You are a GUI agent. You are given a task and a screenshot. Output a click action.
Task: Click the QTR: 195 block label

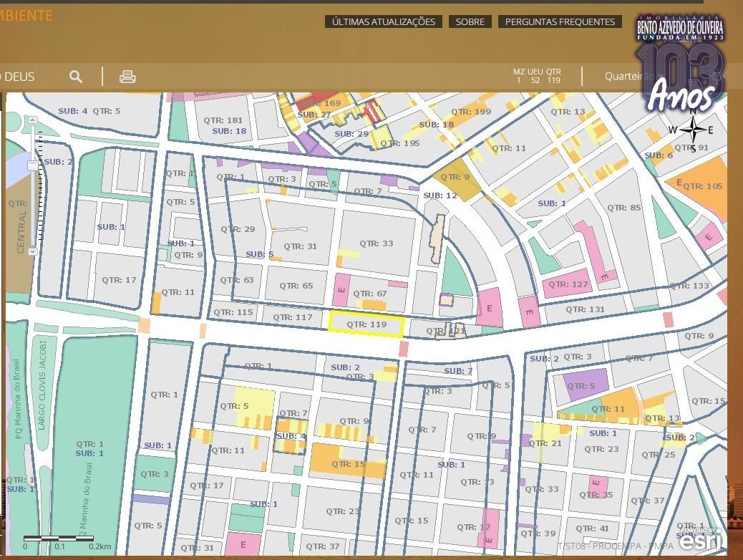pos(400,143)
